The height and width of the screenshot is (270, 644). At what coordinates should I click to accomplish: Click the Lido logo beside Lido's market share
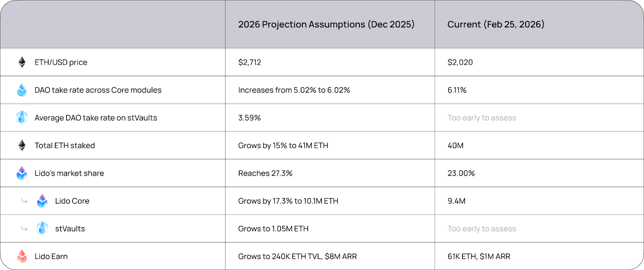tap(22, 173)
